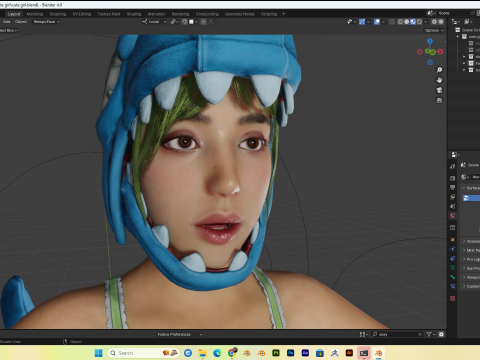Image resolution: width=480 pixels, height=360 pixels.
Task: Switch to the Modeling workspace tab
Action: point(35,14)
